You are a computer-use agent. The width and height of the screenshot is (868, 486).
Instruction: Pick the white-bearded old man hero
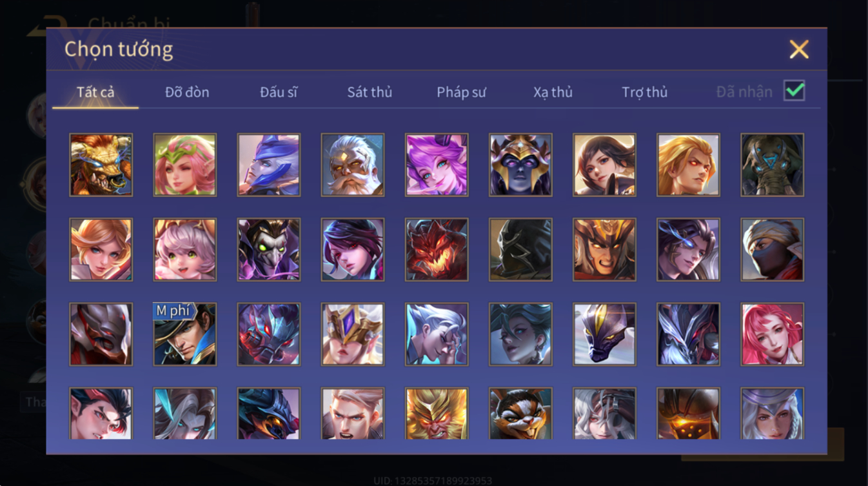pos(353,165)
